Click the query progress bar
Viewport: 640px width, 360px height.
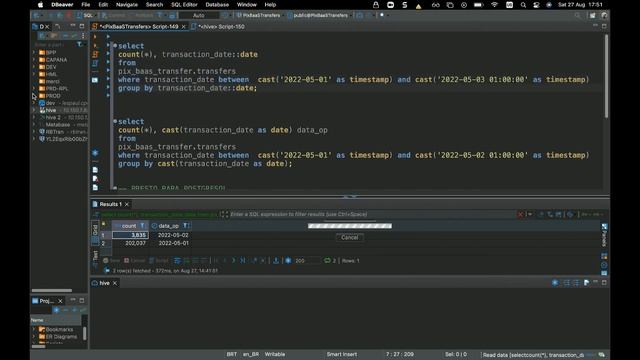(350, 226)
